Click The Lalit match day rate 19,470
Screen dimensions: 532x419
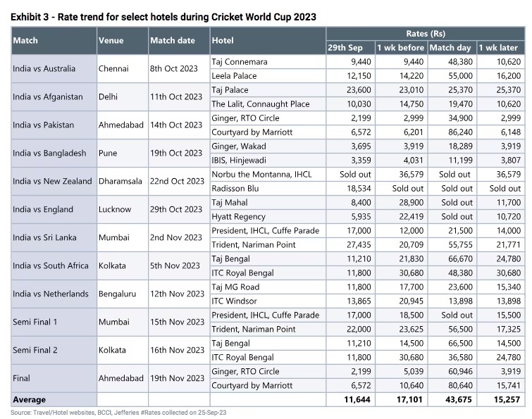tap(452, 104)
